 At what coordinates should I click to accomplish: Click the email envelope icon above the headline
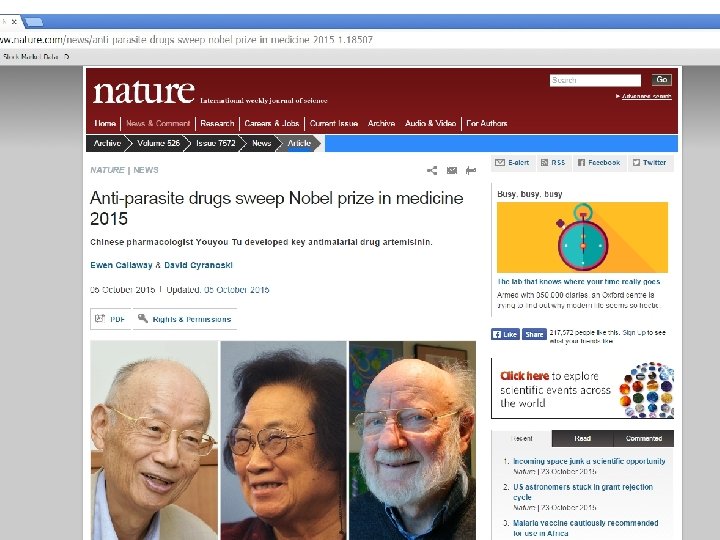[452, 170]
